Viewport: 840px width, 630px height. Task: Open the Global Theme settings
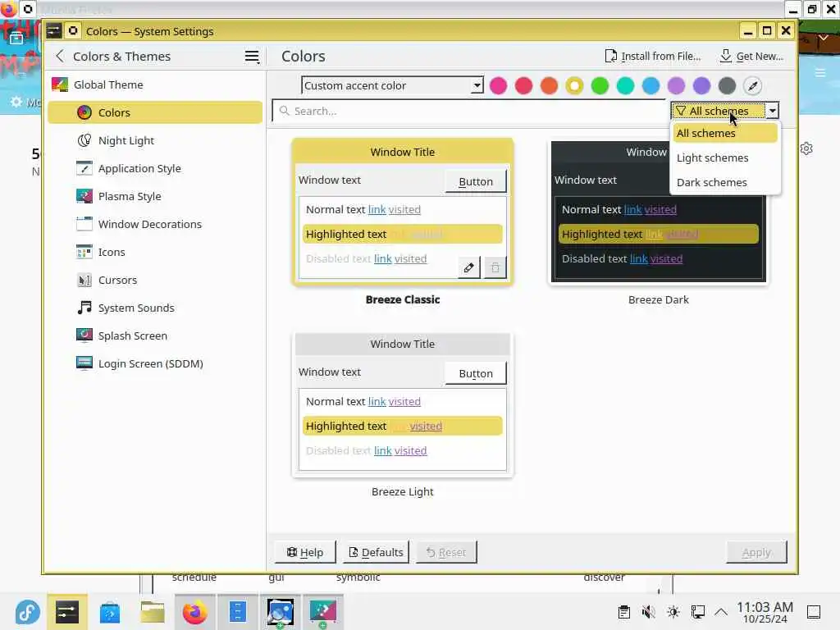point(155,84)
